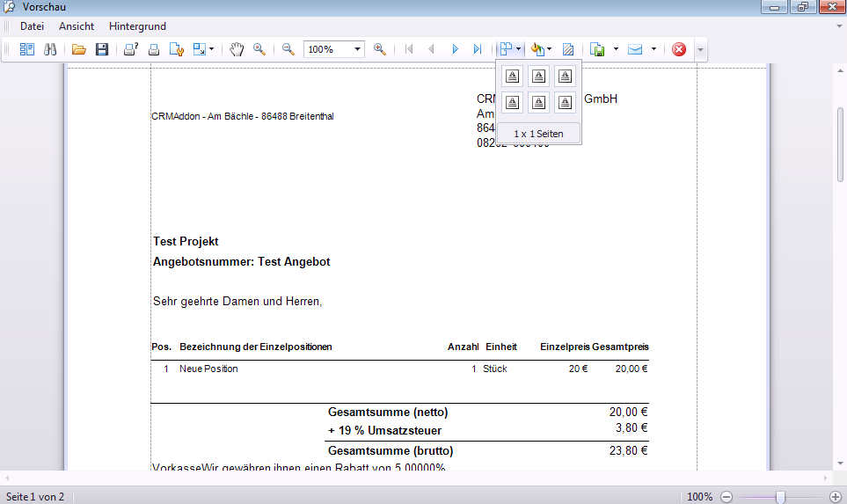Click the 'Einzelpreis' column header
Image resolution: width=847 pixels, height=504 pixels.
pos(565,347)
